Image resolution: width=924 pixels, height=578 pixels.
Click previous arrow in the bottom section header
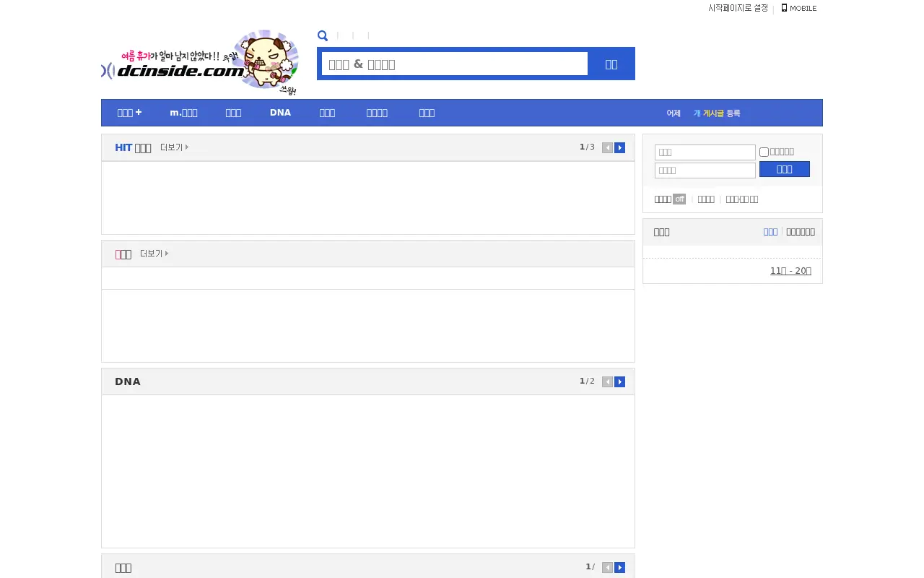pyautogui.click(x=607, y=567)
